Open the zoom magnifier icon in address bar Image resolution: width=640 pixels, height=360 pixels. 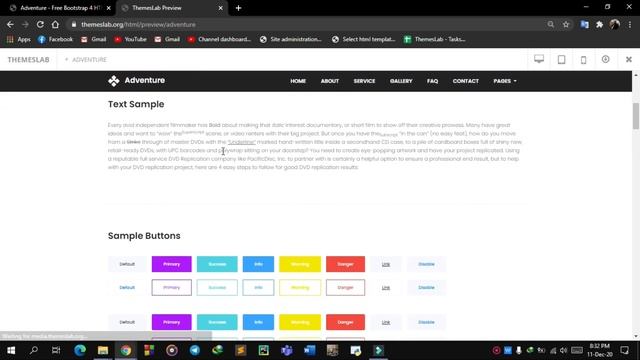tap(551, 24)
